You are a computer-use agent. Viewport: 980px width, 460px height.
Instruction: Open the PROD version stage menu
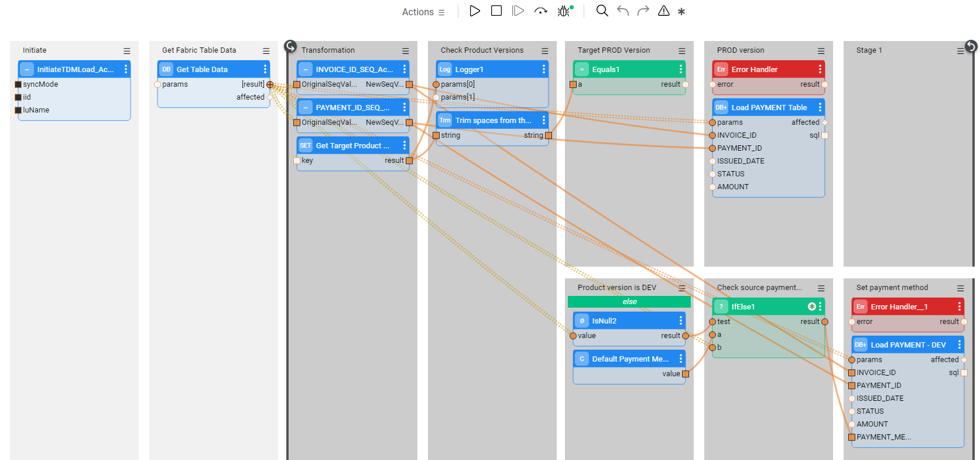click(821, 51)
